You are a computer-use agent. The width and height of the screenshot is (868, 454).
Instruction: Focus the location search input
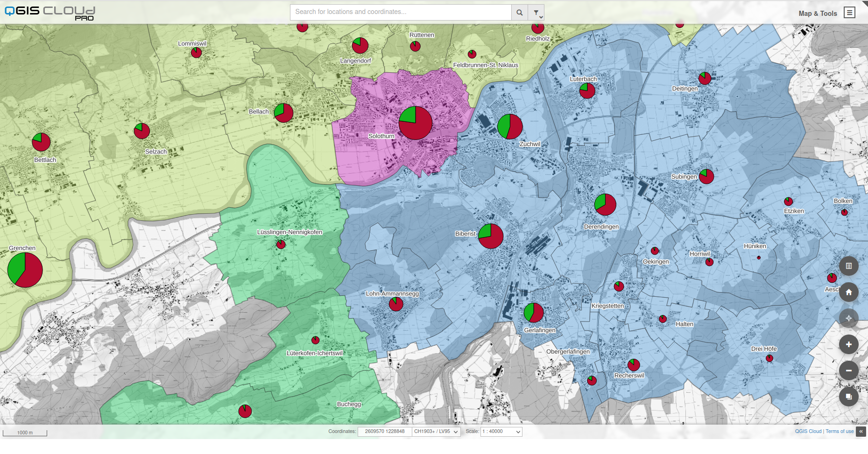pos(401,12)
